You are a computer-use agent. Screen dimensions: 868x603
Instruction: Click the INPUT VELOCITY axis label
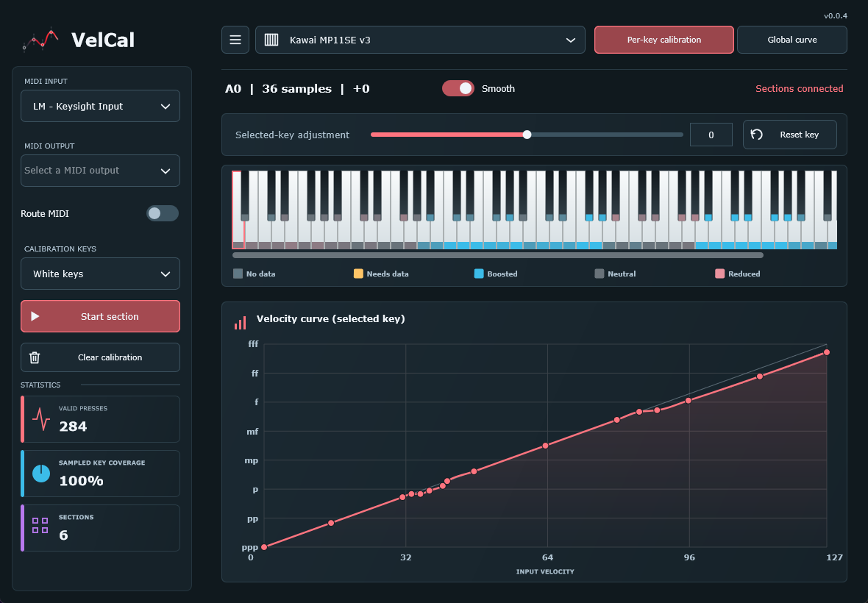(545, 571)
